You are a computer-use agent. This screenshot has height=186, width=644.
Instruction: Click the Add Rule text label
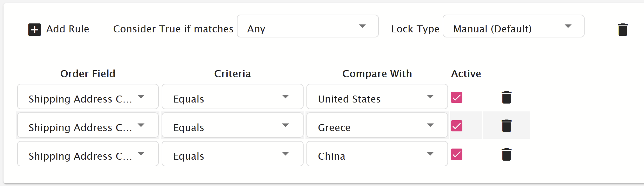(68, 29)
